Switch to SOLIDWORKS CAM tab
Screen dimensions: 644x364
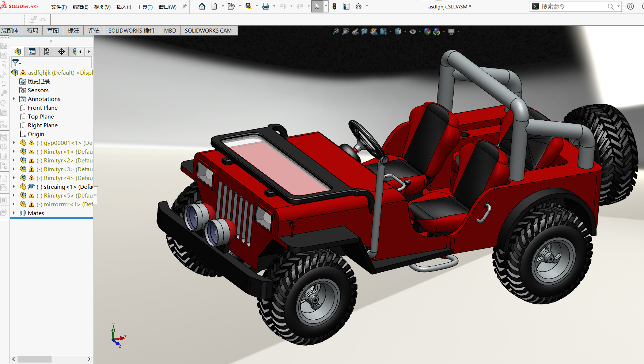pyautogui.click(x=208, y=31)
